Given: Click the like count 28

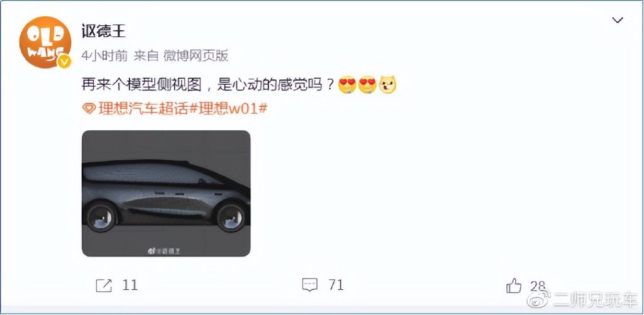Looking at the screenshot, I should (x=538, y=286).
